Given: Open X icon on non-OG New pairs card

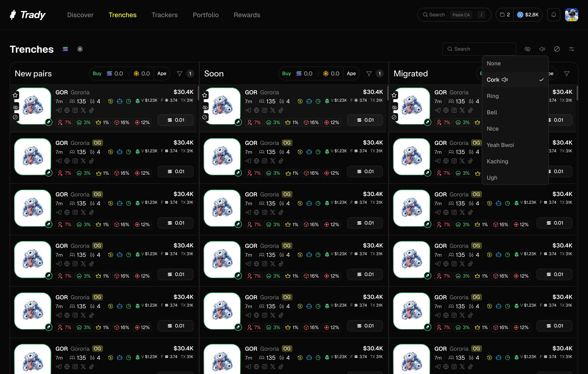Looking at the screenshot, I should pos(83,110).
